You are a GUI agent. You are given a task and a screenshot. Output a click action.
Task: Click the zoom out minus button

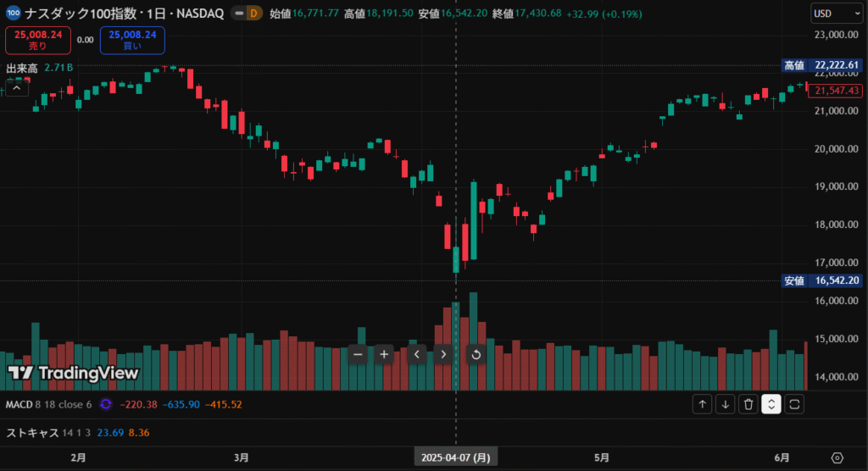pos(358,354)
